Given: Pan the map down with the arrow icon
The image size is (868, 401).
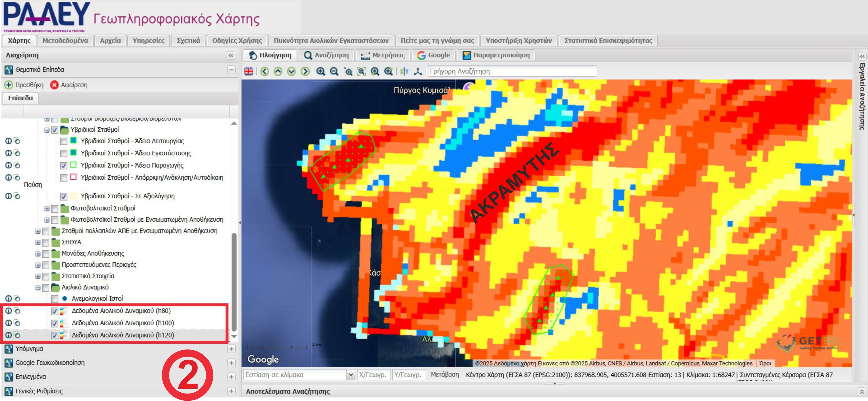Looking at the screenshot, I should (292, 71).
